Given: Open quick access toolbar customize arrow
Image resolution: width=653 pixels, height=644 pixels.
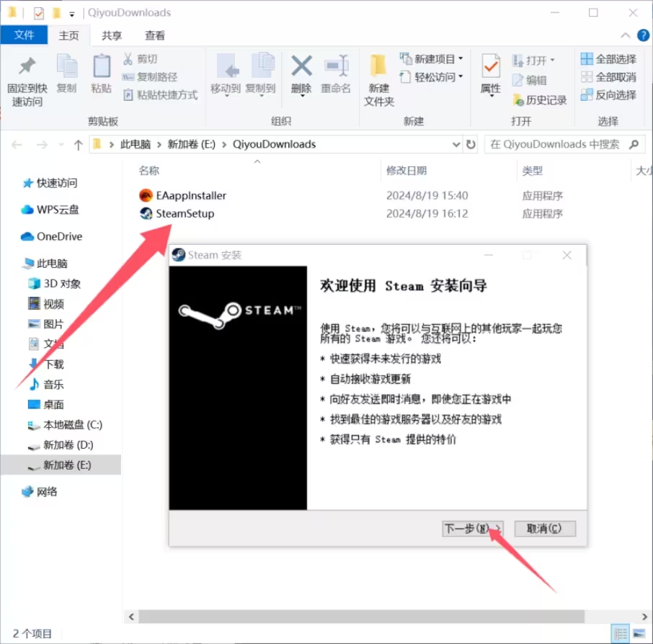Looking at the screenshot, I should (71, 14).
